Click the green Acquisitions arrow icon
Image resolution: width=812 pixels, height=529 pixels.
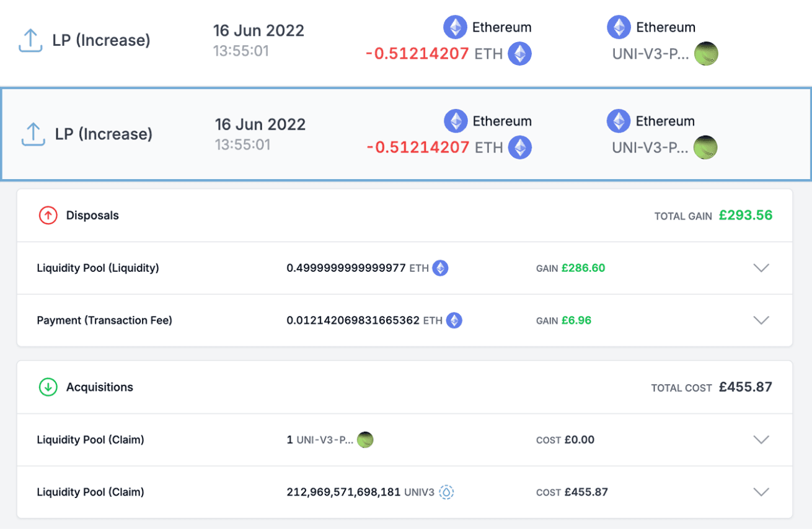click(48, 387)
